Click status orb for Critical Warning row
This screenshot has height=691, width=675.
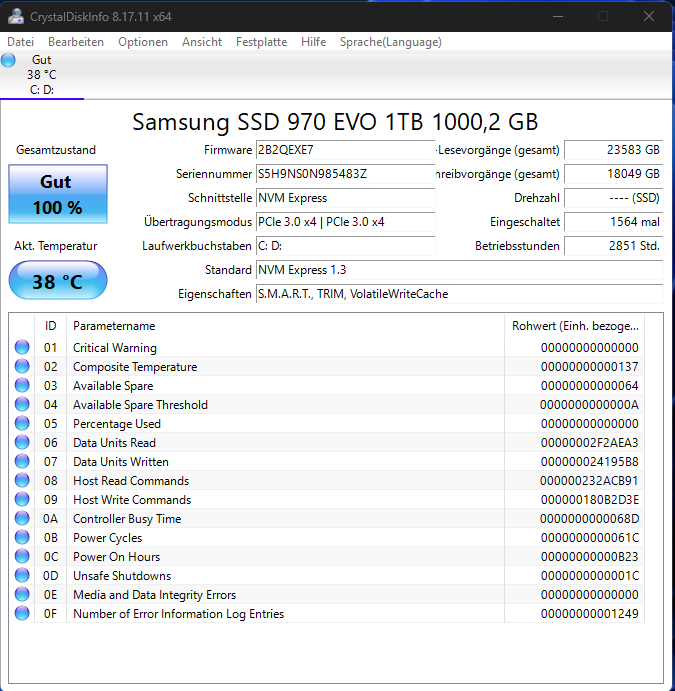(x=22, y=347)
